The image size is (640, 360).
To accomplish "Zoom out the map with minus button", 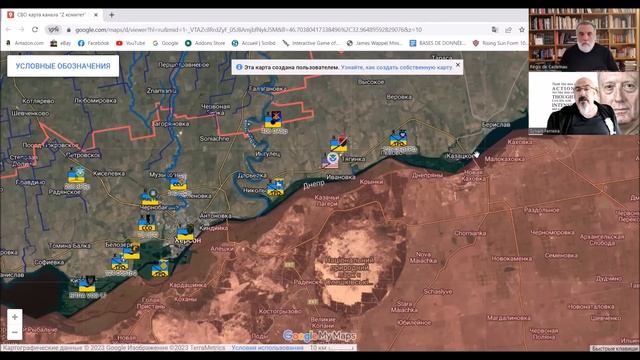I will pyautogui.click(x=15, y=332).
